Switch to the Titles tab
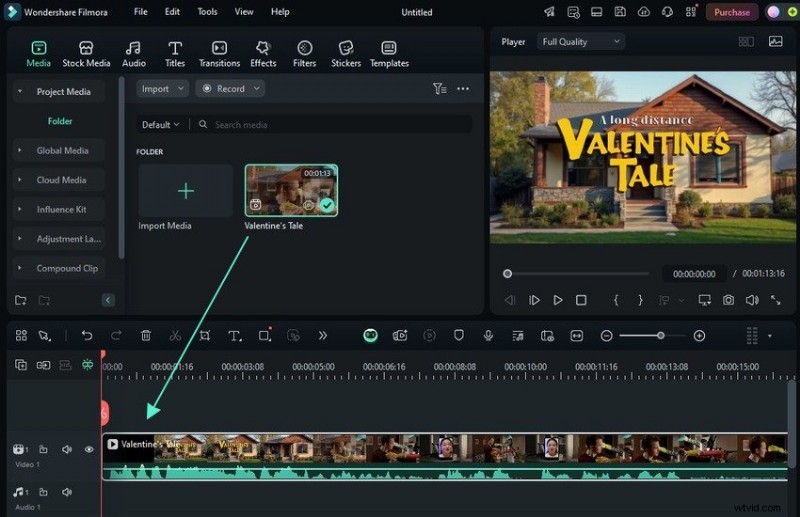800x517 pixels. 175,54
